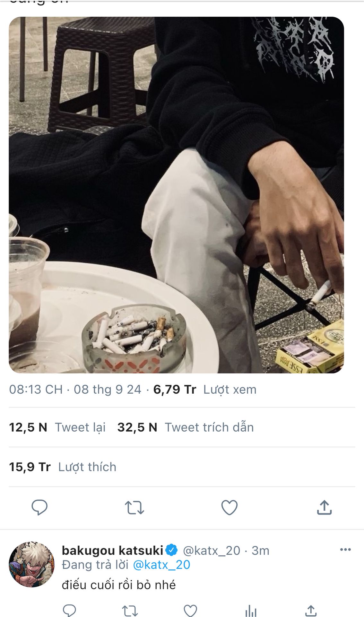Image resolution: width=364 pixels, height=617 pixels.
Task: Reply to the main tweet
Action: [39, 507]
